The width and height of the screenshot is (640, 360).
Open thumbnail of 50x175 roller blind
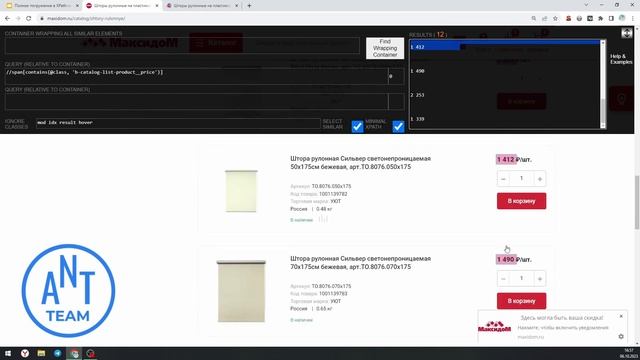coord(241,191)
